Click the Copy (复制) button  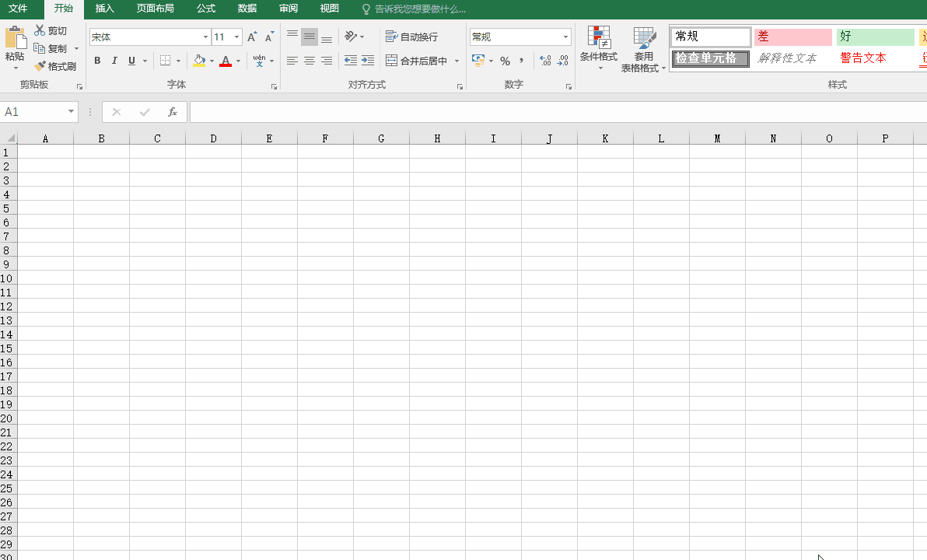click(x=51, y=48)
